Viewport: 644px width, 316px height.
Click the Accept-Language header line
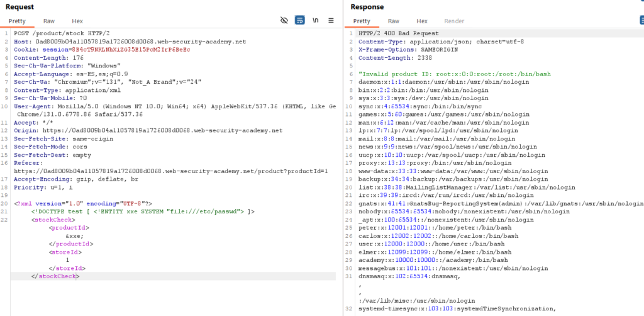click(71, 74)
